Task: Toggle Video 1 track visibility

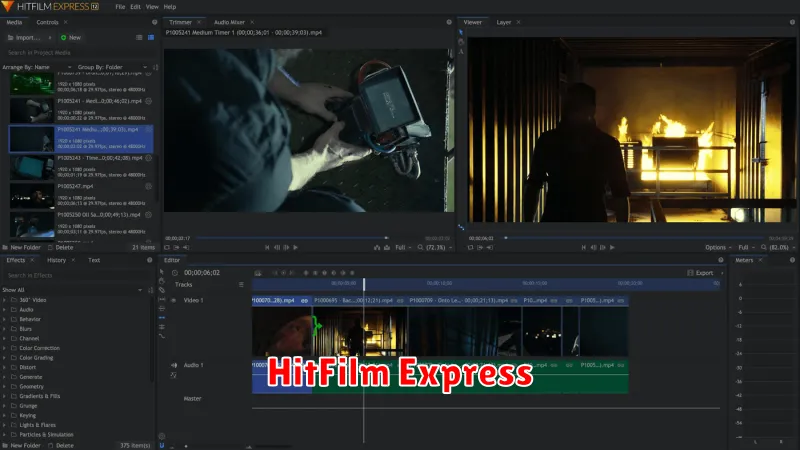Action: click(173, 301)
